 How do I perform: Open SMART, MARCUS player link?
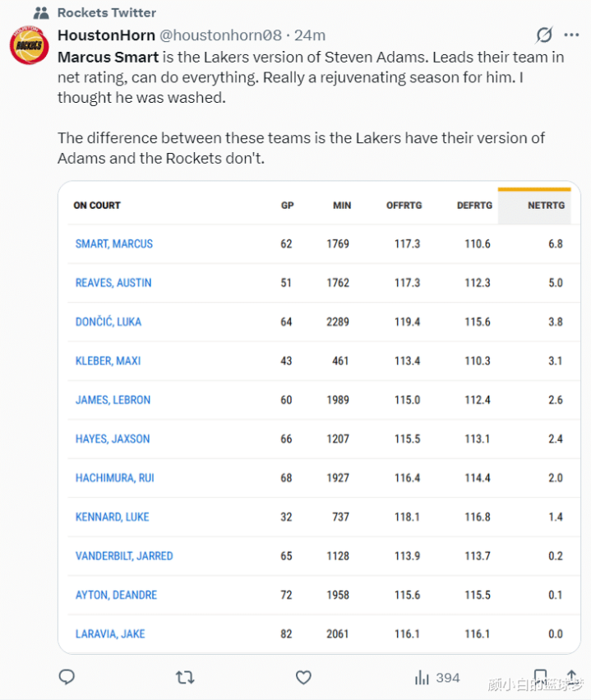point(113,244)
